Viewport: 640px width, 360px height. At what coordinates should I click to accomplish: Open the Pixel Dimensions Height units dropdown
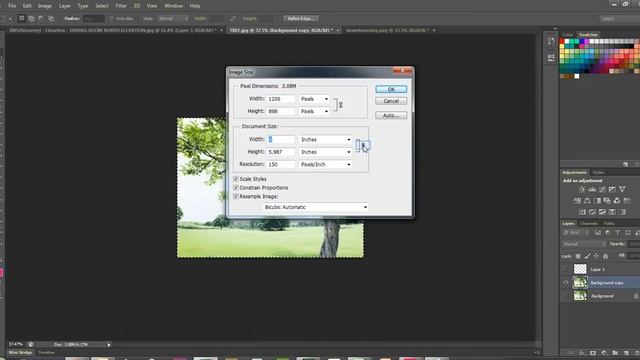(314, 111)
